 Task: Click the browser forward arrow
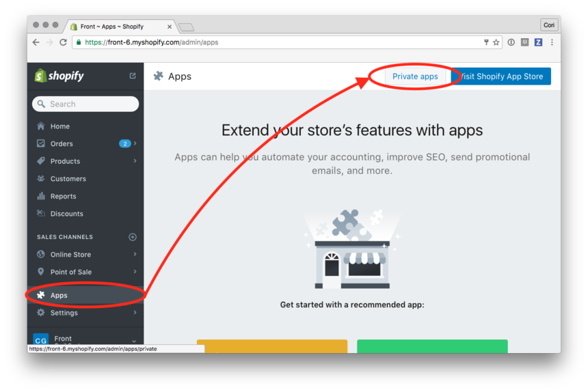49,42
